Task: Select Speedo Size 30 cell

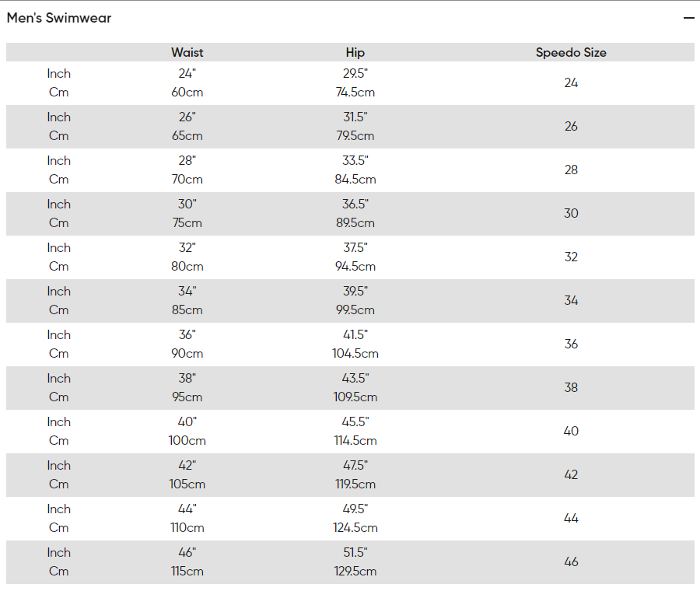Action: coord(571,213)
